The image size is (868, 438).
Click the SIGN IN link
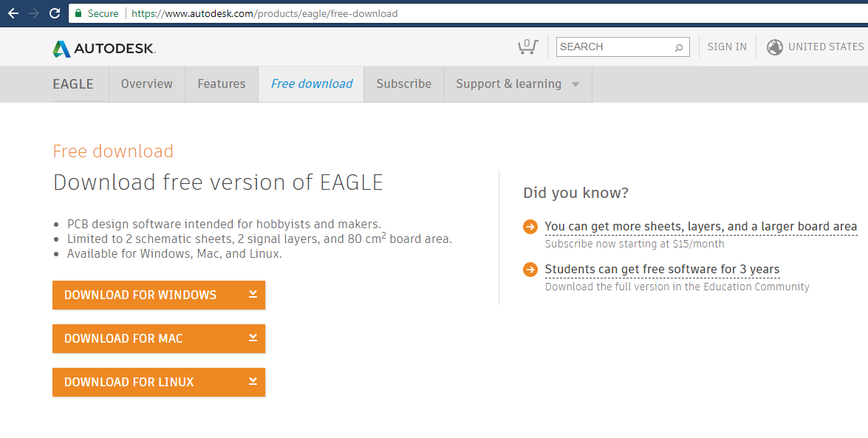[727, 47]
